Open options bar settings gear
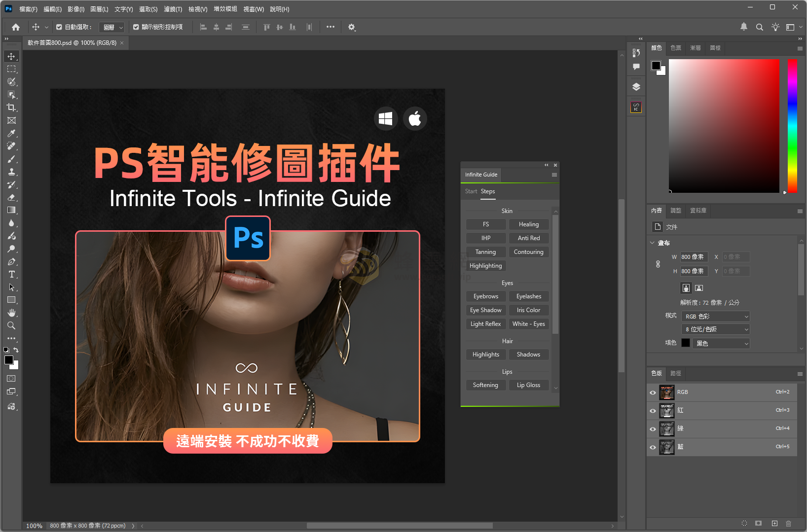Image resolution: width=807 pixels, height=532 pixels. 352,27
